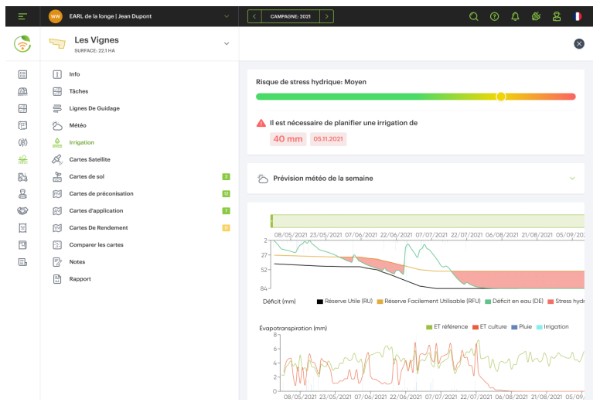Open Info icon in field menu
600x400 pixels.
[57, 74]
